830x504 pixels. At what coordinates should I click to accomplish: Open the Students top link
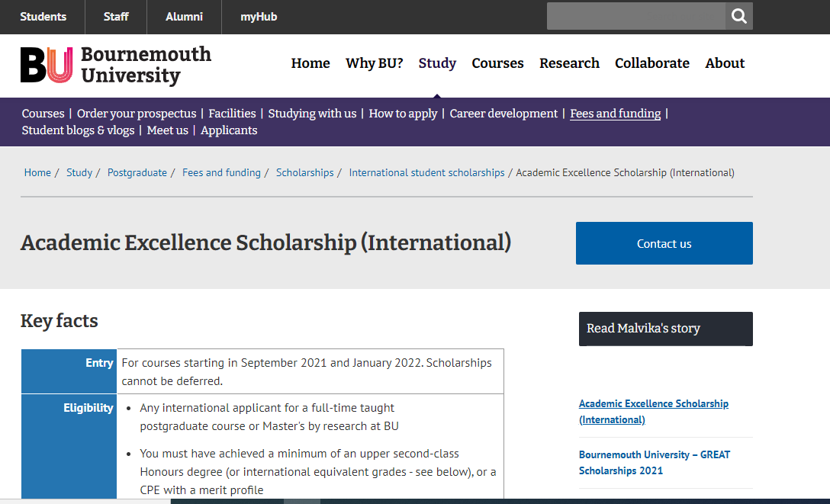click(43, 17)
